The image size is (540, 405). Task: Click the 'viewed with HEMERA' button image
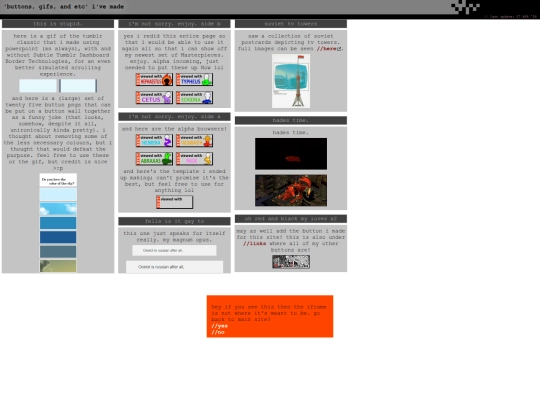click(154, 141)
